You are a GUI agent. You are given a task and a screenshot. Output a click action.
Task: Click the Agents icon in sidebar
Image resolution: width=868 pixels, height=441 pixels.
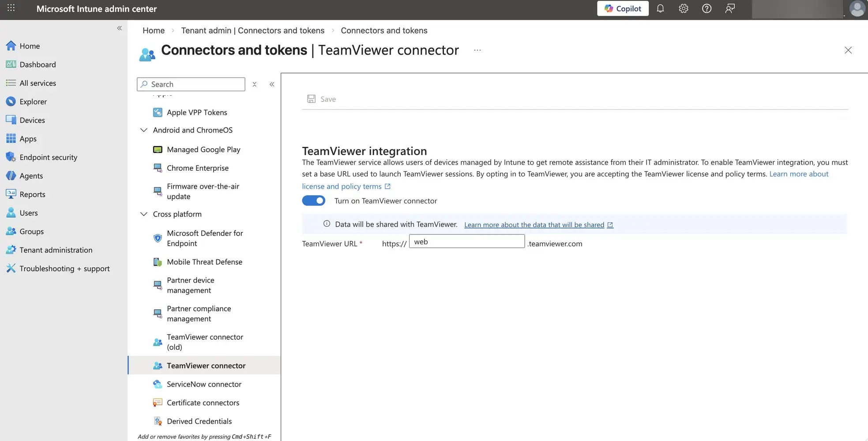click(11, 176)
